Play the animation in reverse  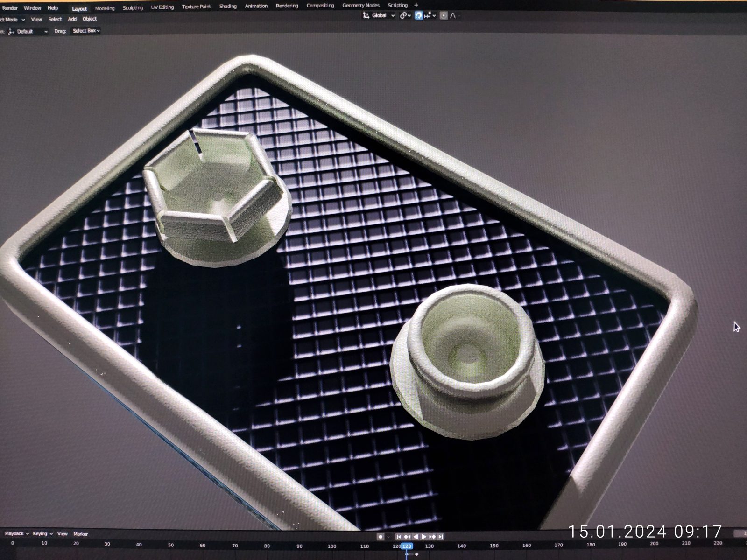coord(416,537)
